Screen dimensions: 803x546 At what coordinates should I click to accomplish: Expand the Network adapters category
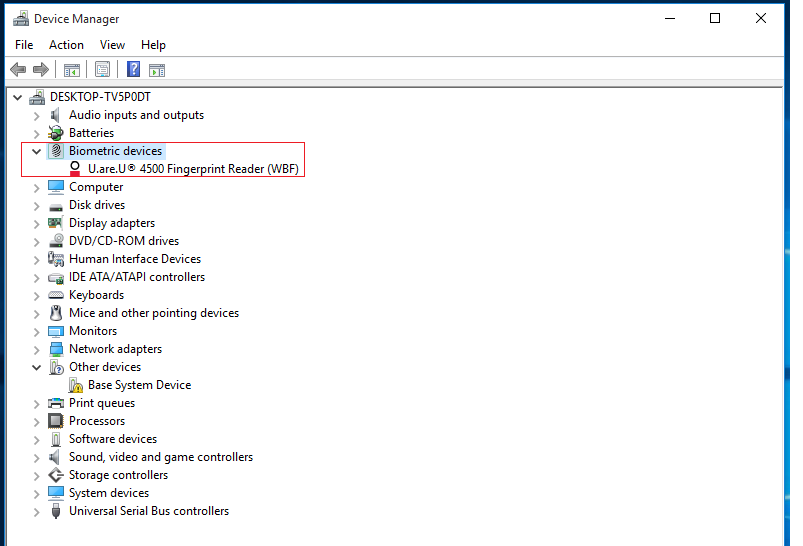click(x=37, y=349)
